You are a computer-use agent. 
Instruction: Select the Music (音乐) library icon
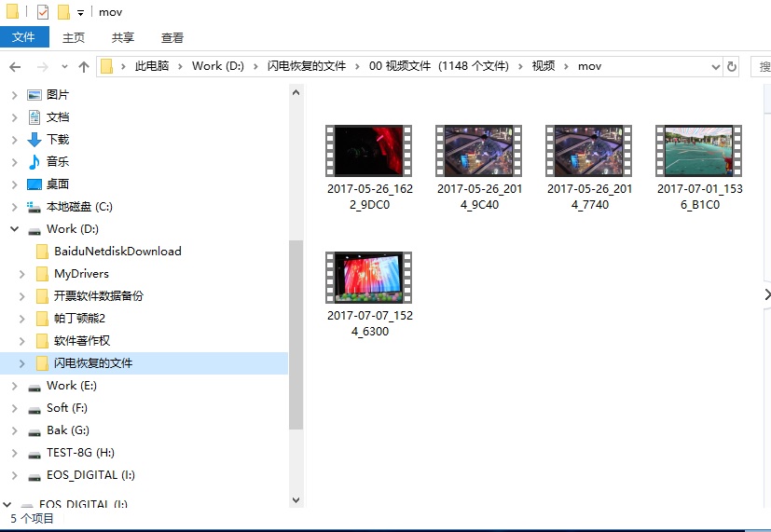click(x=34, y=162)
